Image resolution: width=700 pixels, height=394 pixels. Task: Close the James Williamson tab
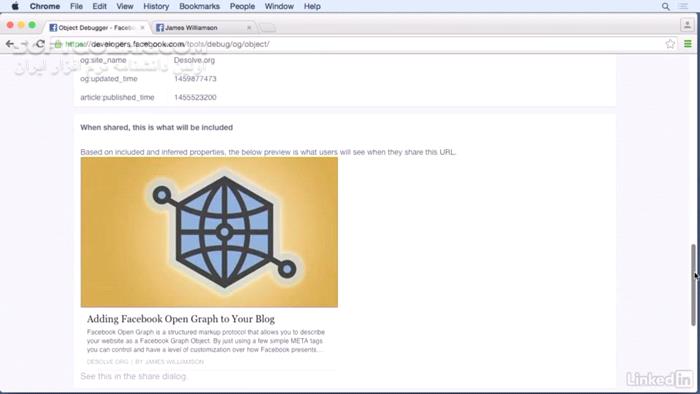(x=249, y=28)
